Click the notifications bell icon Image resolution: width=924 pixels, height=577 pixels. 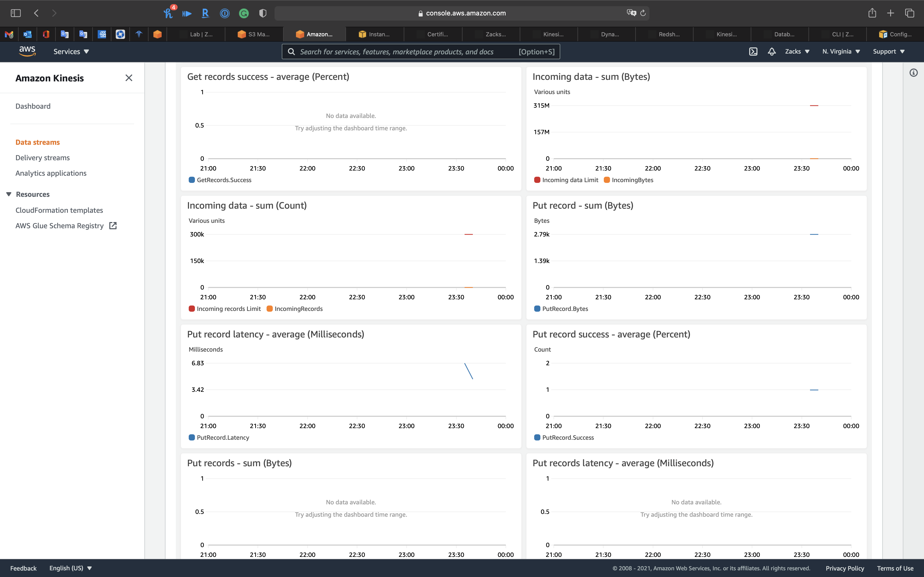[772, 52]
